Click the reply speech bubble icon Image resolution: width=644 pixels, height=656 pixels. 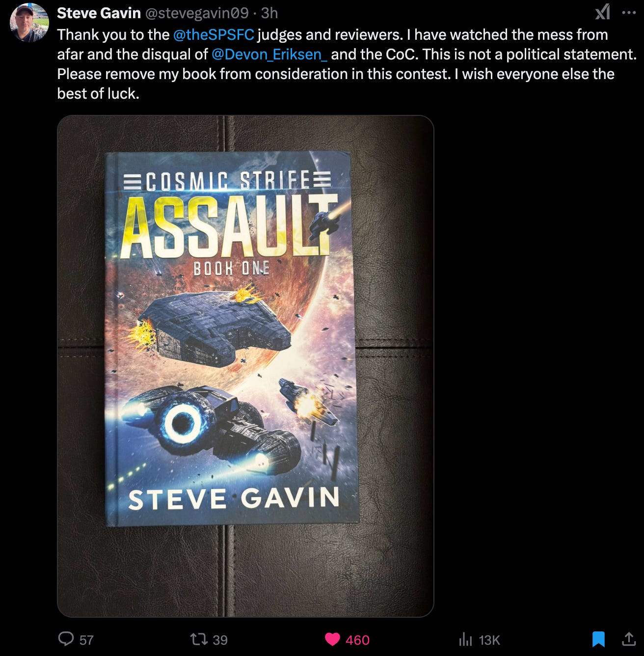(x=66, y=639)
